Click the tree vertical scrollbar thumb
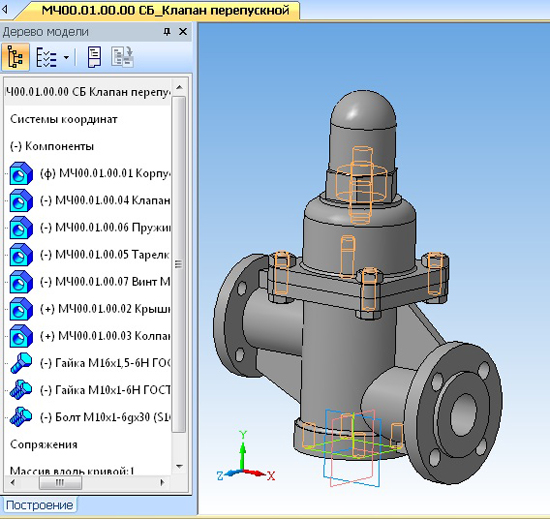550x519 pixels. (x=179, y=264)
